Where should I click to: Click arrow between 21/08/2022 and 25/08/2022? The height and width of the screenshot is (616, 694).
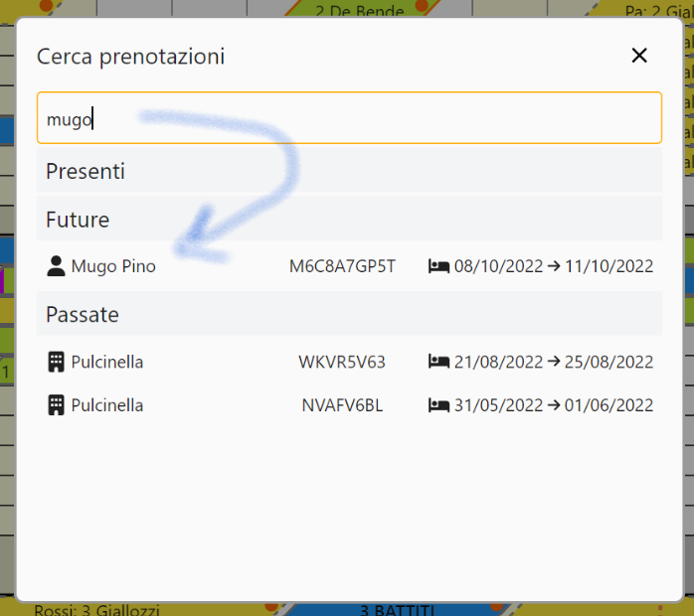(554, 362)
